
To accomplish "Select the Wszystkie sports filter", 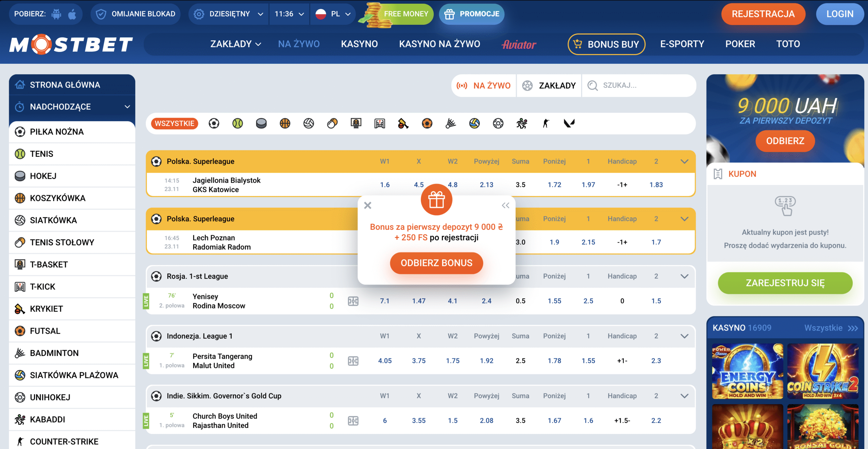I will point(175,124).
